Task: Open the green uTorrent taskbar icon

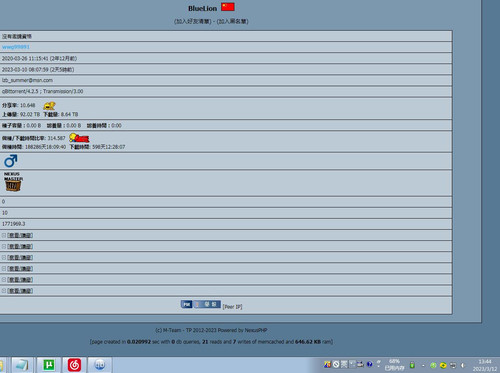Action: point(49,365)
